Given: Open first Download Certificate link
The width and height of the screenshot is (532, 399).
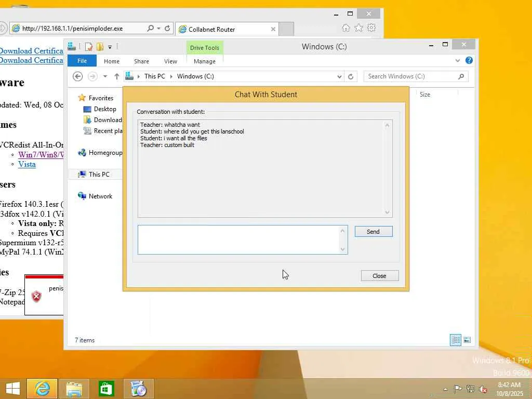Looking at the screenshot, I should click(31, 51).
